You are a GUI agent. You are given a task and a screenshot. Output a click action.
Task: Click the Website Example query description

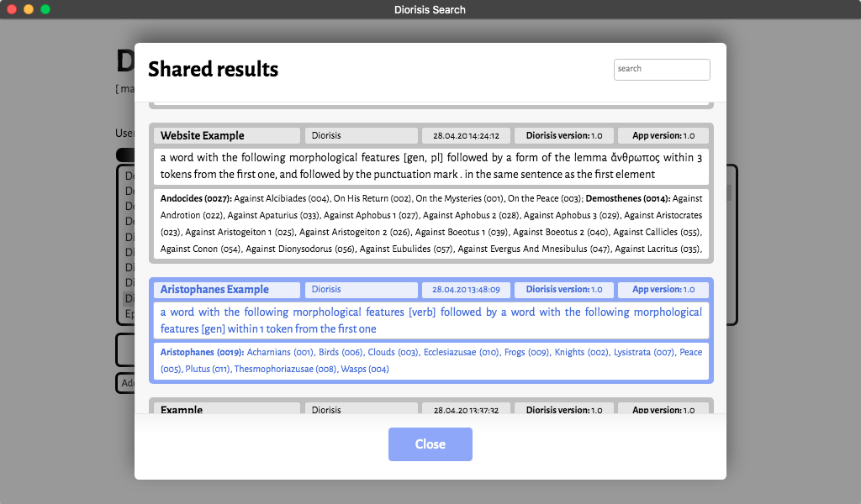click(x=430, y=166)
